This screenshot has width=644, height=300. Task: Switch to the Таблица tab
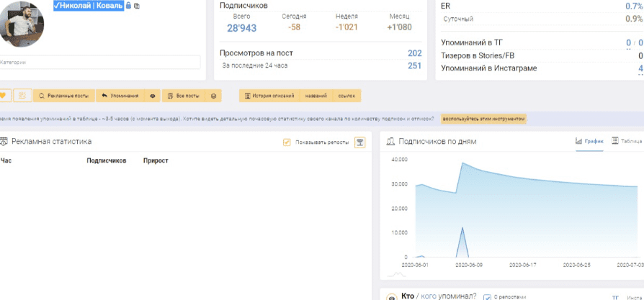(x=627, y=141)
